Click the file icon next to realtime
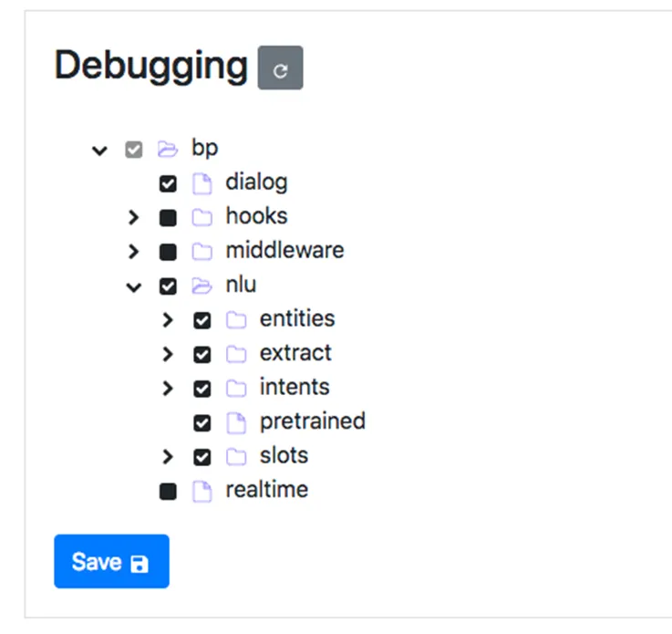The image size is (672, 634). (x=202, y=492)
